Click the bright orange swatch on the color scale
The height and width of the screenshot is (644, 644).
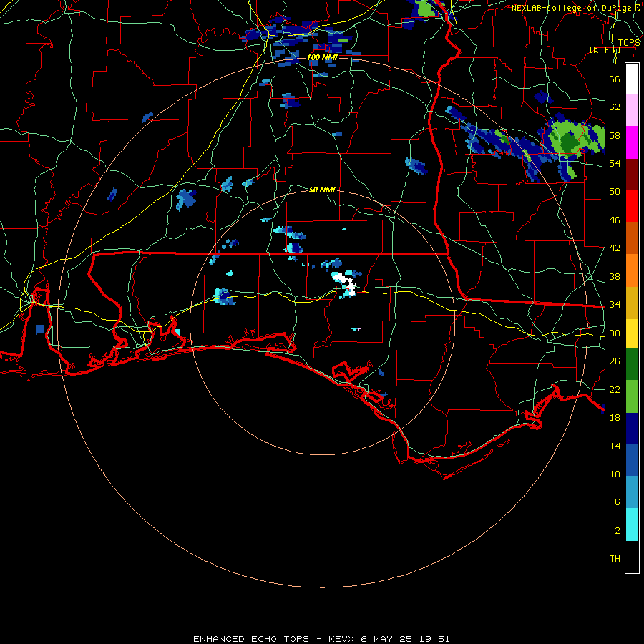632,270
